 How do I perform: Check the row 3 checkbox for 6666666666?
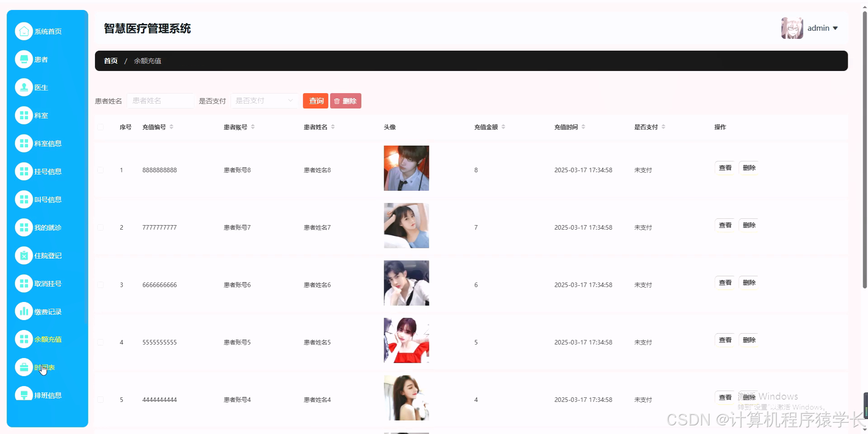pyautogui.click(x=100, y=285)
